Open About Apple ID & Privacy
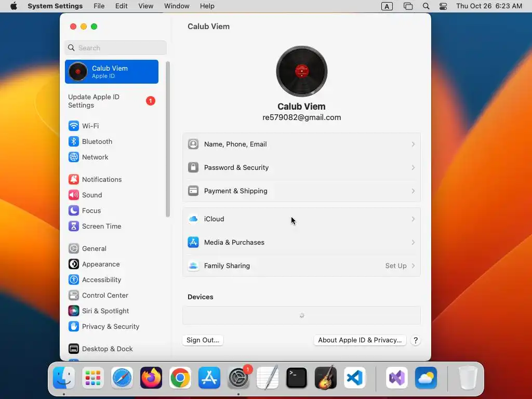 (x=360, y=340)
